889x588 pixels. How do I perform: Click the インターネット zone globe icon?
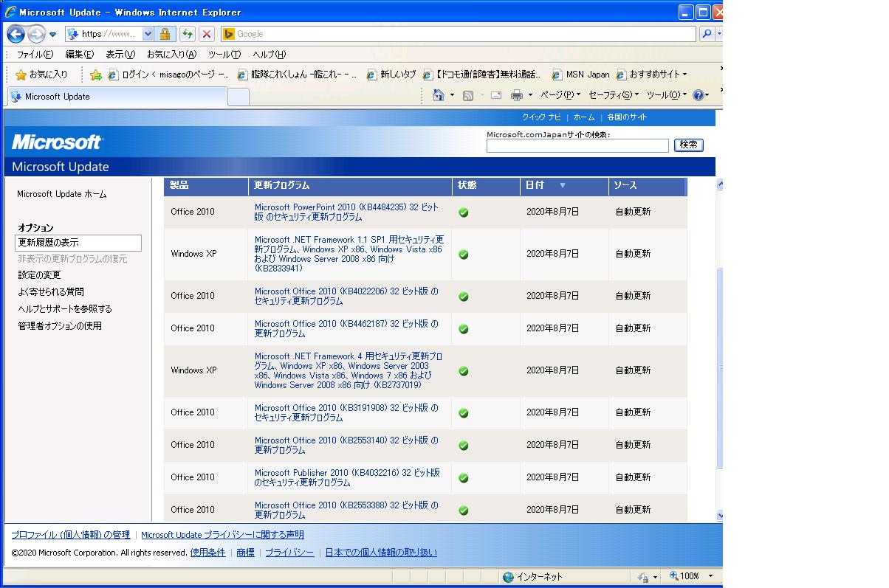[508, 577]
